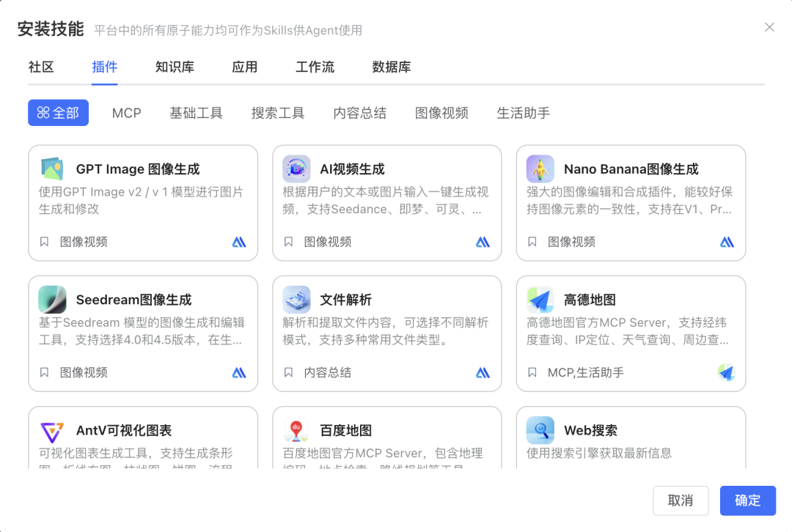Click bookmark icon on Seedream card
The height and width of the screenshot is (532, 792).
45,372
